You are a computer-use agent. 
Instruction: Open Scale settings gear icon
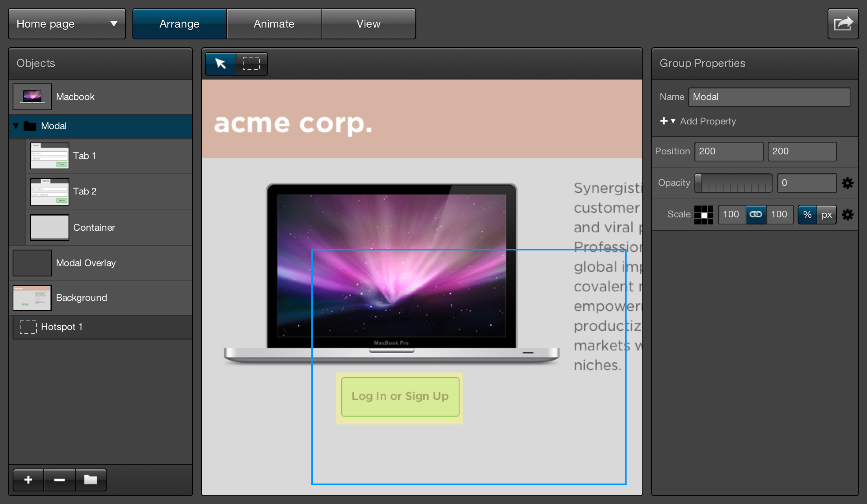pyautogui.click(x=847, y=215)
